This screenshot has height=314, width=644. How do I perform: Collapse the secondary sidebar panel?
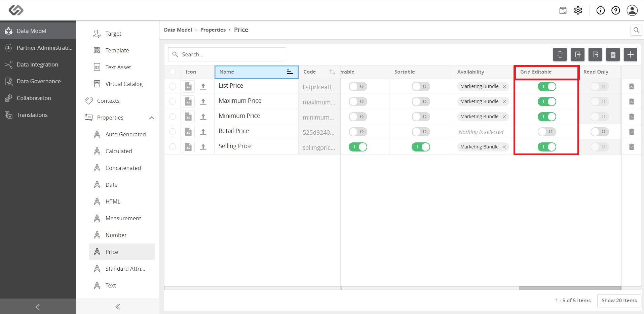pos(118,307)
